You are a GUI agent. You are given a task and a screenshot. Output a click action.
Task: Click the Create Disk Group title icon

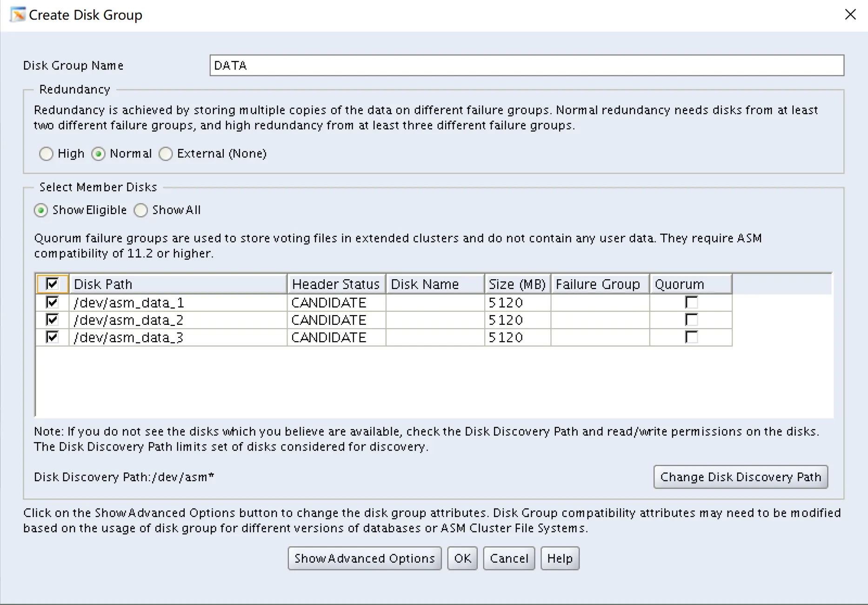point(18,15)
